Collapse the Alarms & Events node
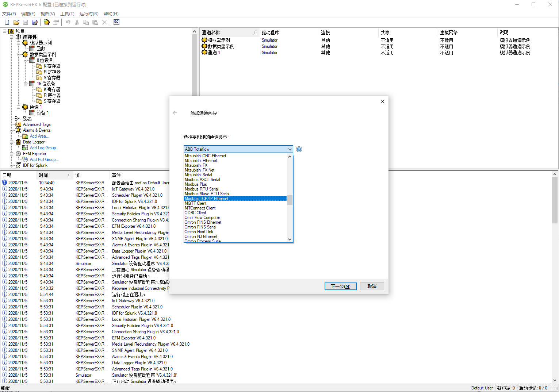Screen dimensions: 559x392 (x=12, y=130)
